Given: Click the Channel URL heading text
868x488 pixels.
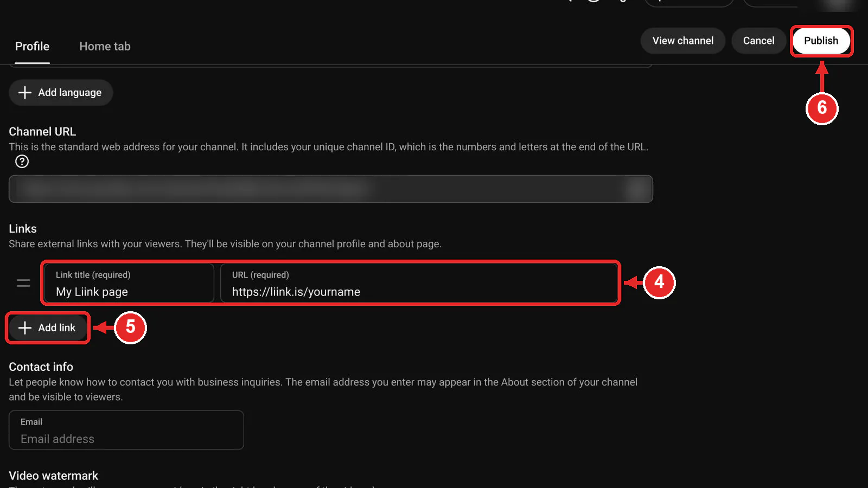Looking at the screenshot, I should pyautogui.click(x=42, y=132).
